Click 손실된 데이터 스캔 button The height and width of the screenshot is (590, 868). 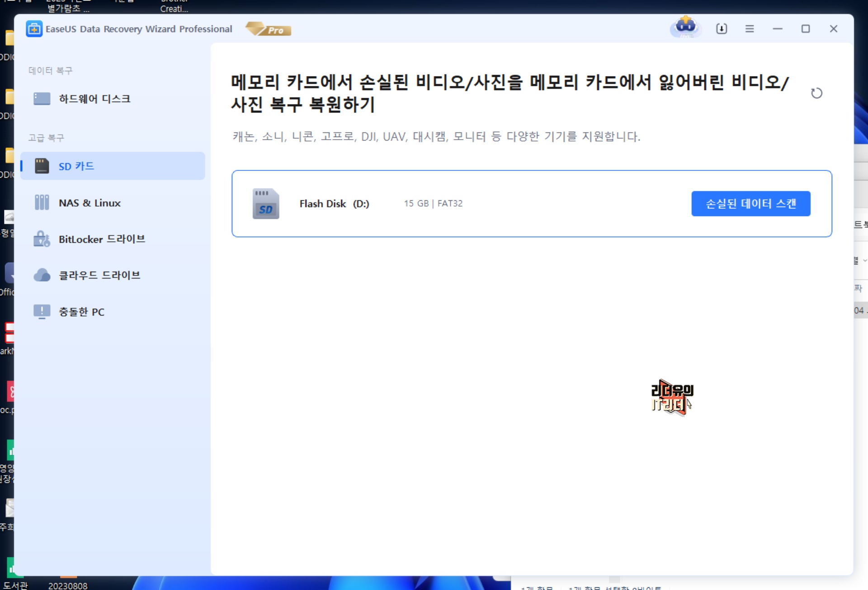coord(750,203)
